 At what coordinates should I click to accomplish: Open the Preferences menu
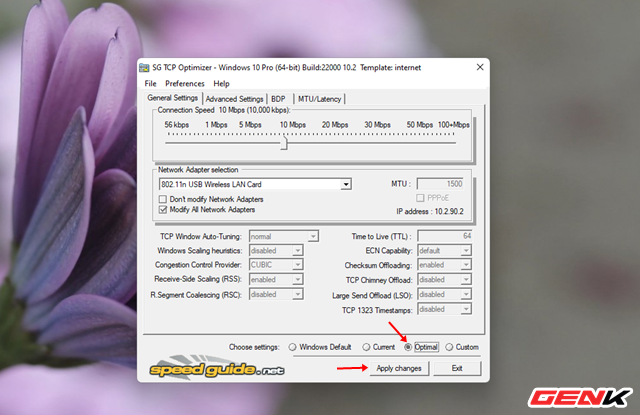[x=184, y=84]
